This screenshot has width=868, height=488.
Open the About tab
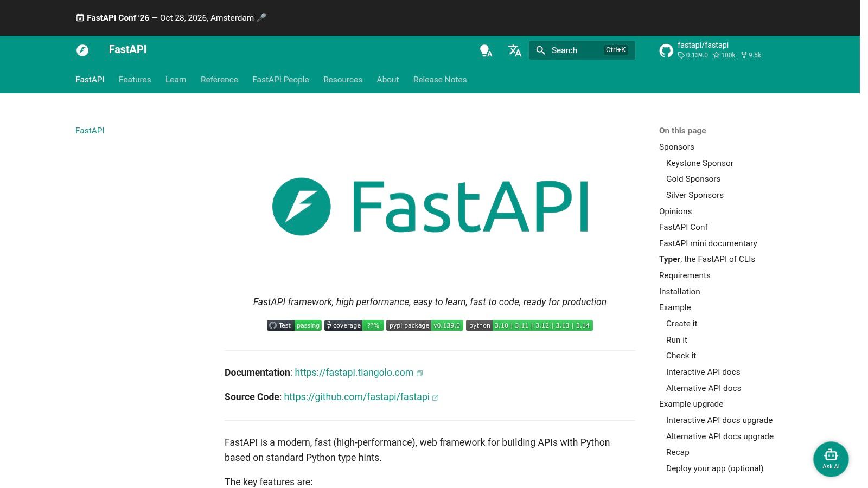coord(388,80)
